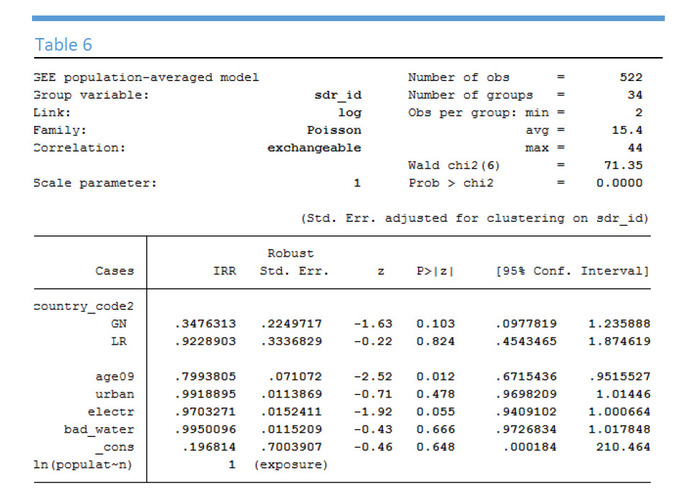Image resolution: width=695 pixels, height=494 pixels.
Task: Click age09 p-value 0.012
Action: click(436, 377)
